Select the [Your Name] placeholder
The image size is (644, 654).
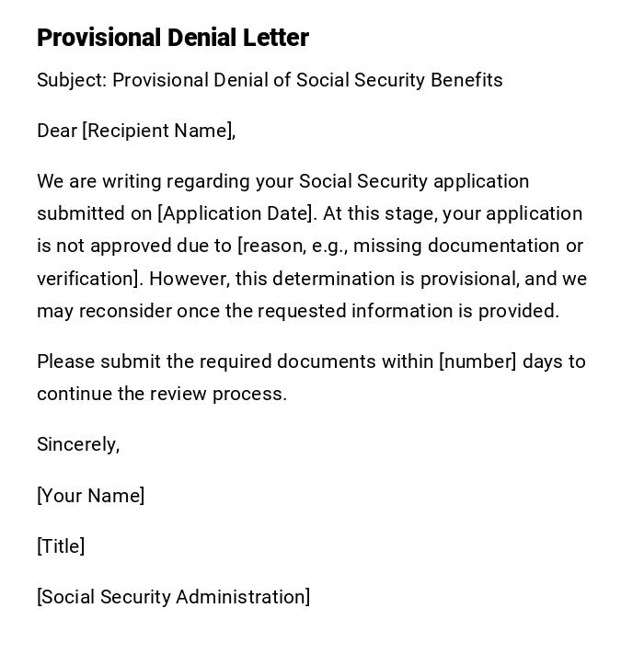point(91,496)
